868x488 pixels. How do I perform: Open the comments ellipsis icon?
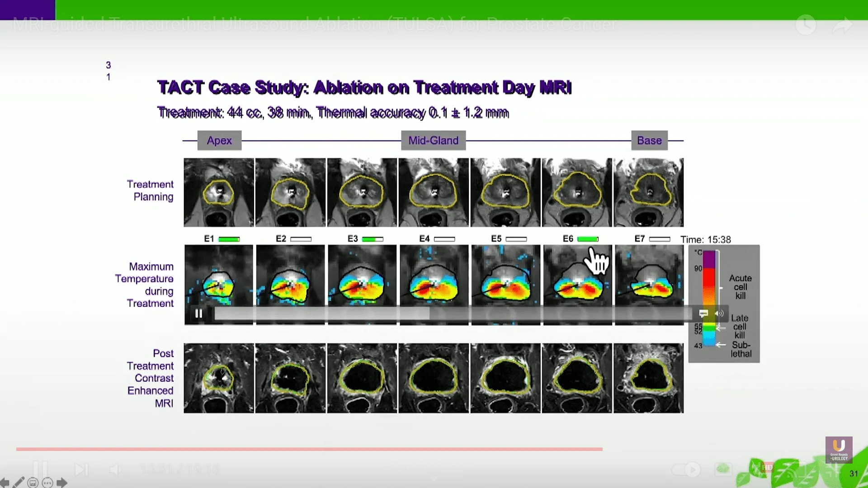47,483
